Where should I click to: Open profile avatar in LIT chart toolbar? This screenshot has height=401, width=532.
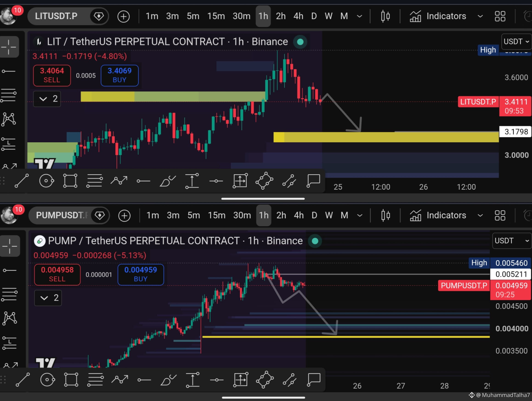click(x=8, y=16)
